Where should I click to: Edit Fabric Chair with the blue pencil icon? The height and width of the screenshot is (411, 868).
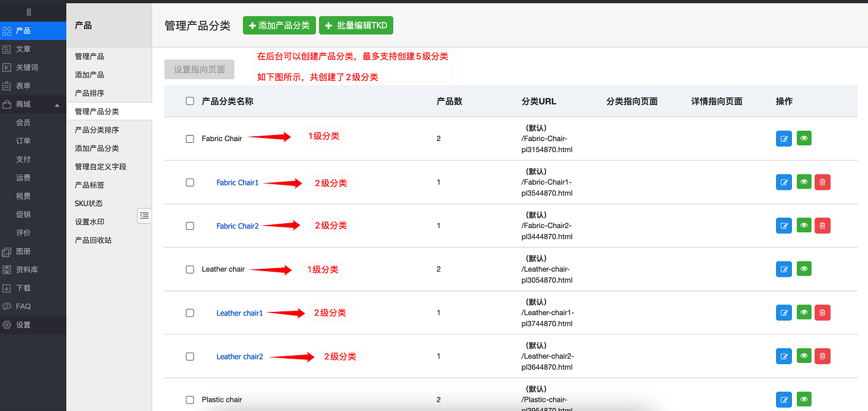[x=783, y=138]
